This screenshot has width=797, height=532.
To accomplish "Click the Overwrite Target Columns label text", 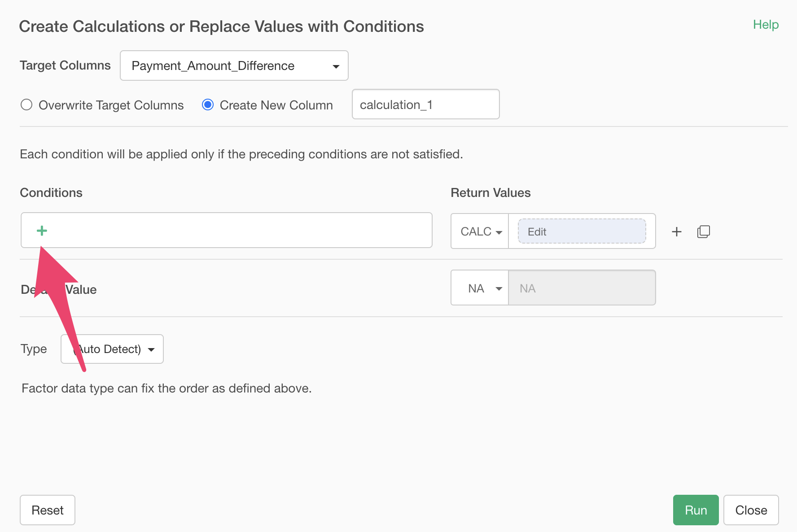I will point(111,105).
